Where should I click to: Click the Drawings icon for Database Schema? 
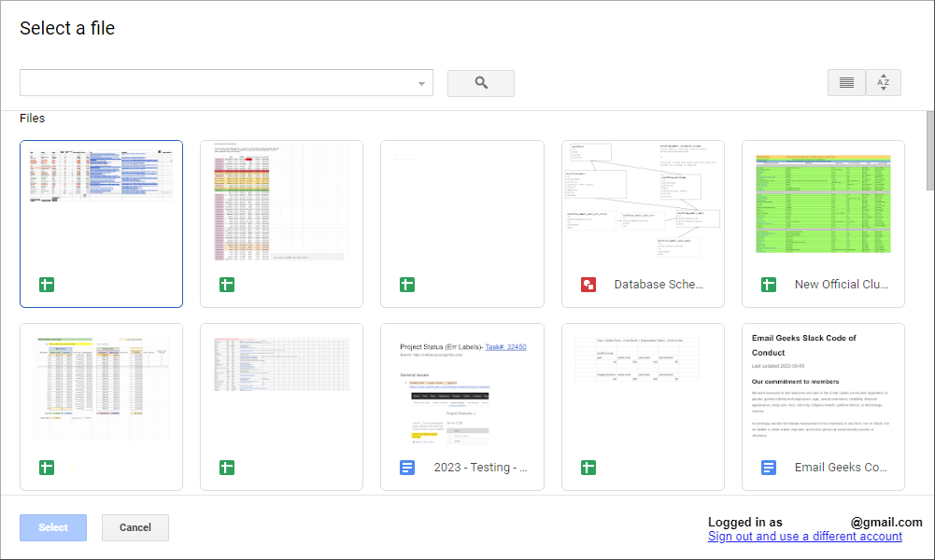pos(588,285)
